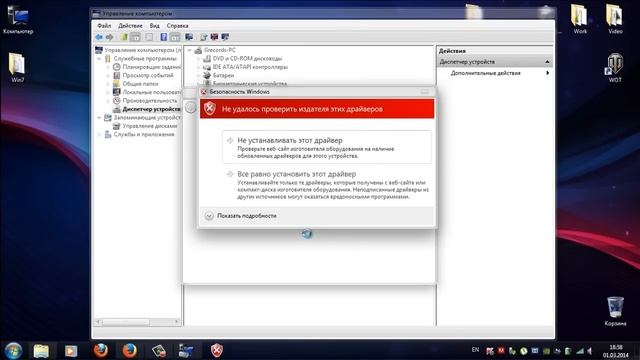This screenshot has width=640, height=360.
Task: Open the Действие menu
Action: (130, 26)
